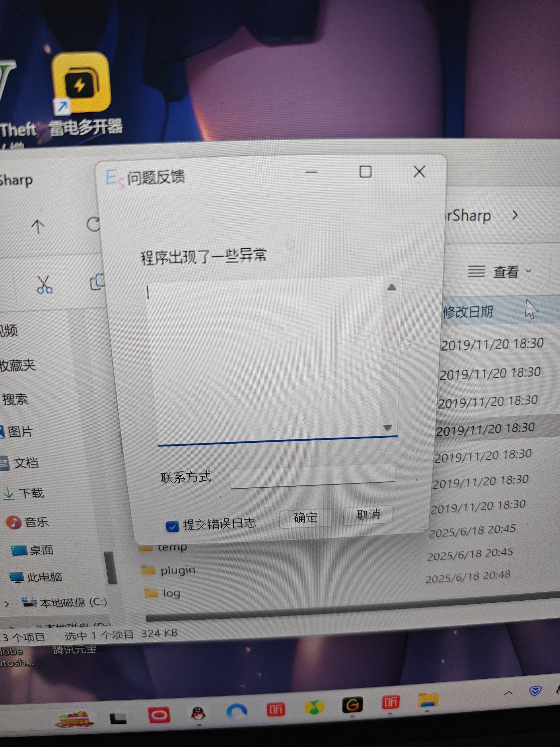Viewport: 560px width, 747px height.
Task: Select 搜索 in Explorer sidebar
Action: pyautogui.click(x=15, y=399)
